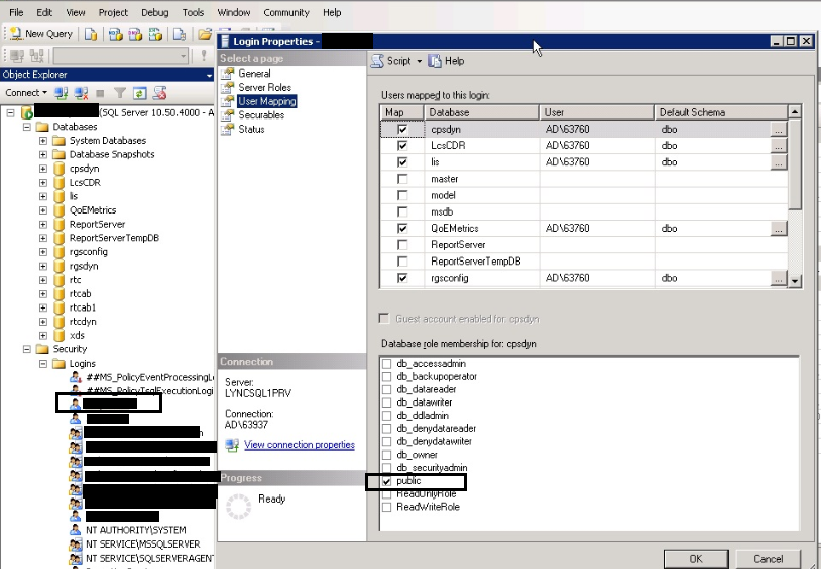Click the New Query toolbar icon
The width and height of the screenshot is (821, 569).
pos(16,34)
